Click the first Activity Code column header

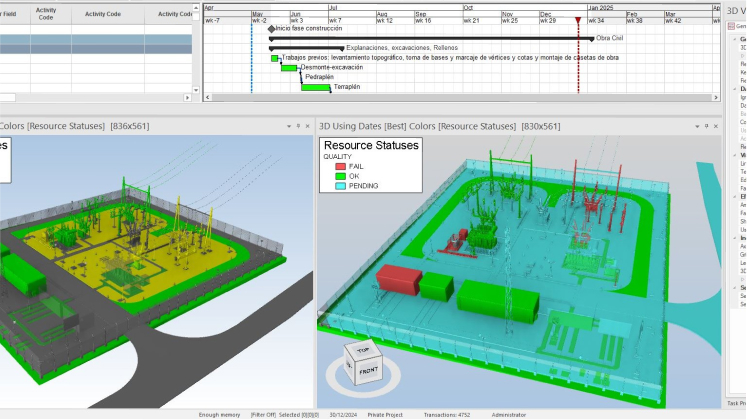coord(45,14)
